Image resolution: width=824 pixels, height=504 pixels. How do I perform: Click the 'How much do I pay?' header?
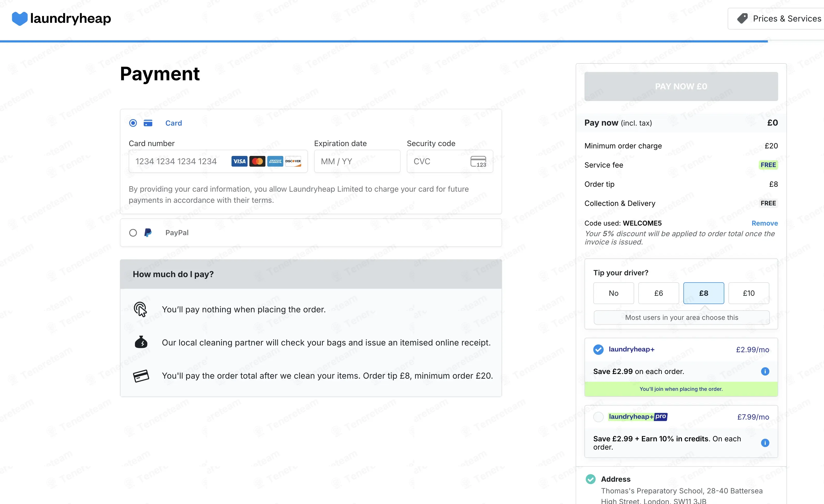click(311, 274)
